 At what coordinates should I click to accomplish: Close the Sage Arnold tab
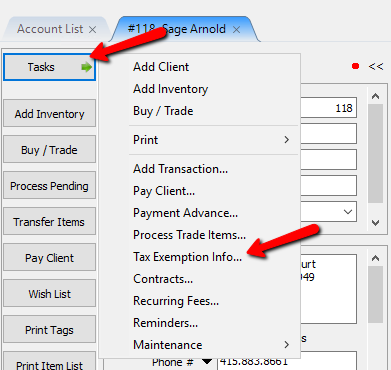236,30
